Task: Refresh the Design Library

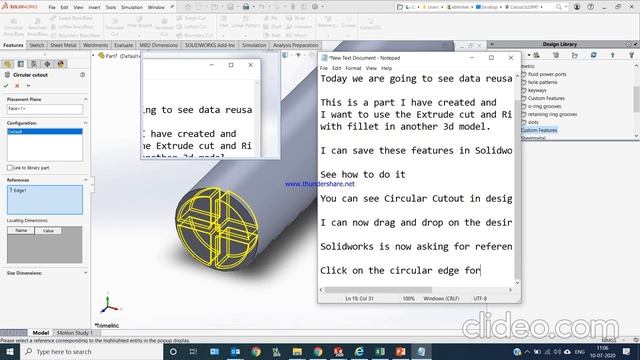Action: coord(593,55)
